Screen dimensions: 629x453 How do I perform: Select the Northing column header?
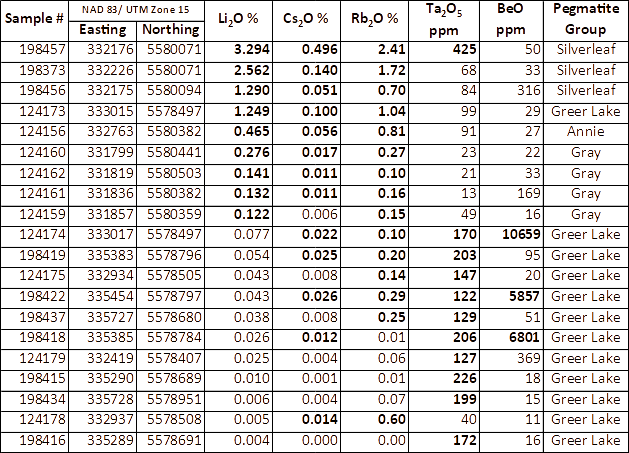(x=170, y=29)
